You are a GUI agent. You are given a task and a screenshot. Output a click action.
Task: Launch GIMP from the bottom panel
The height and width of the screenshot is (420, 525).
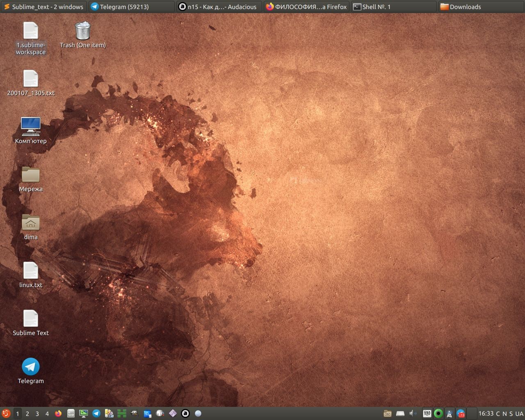(x=134, y=413)
